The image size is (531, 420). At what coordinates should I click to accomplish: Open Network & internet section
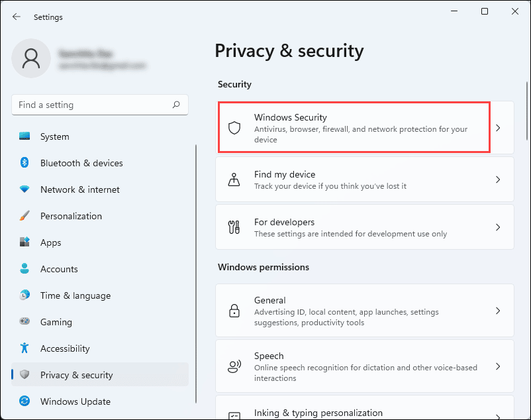point(100,189)
